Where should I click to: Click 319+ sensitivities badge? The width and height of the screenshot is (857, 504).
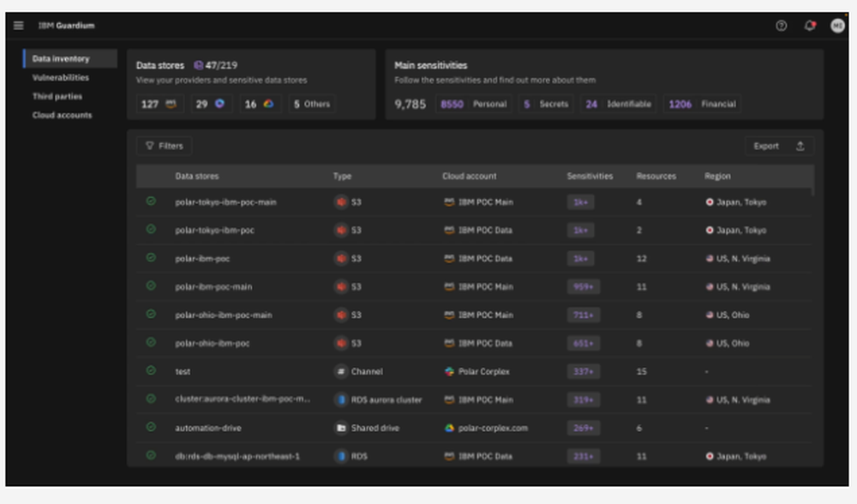coord(583,399)
